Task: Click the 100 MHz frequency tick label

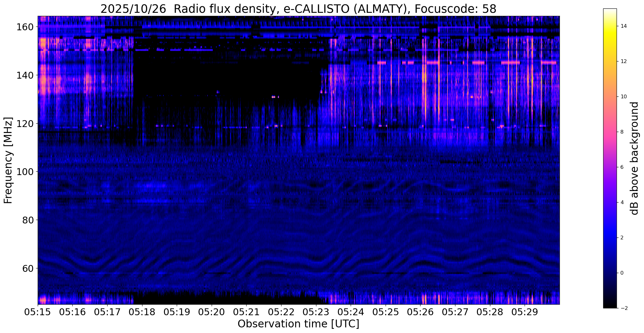Action: click(x=25, y=172)
